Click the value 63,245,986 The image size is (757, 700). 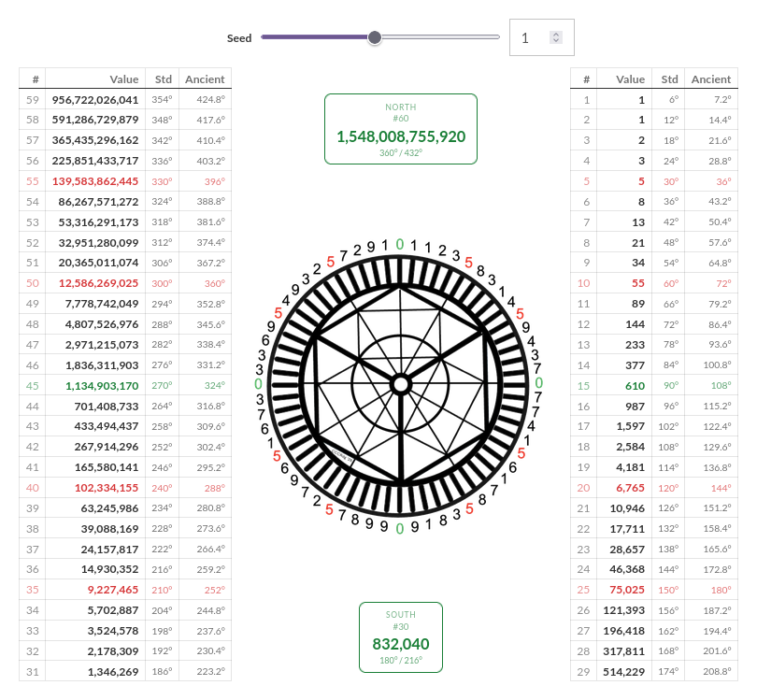(x=109, y=508)
